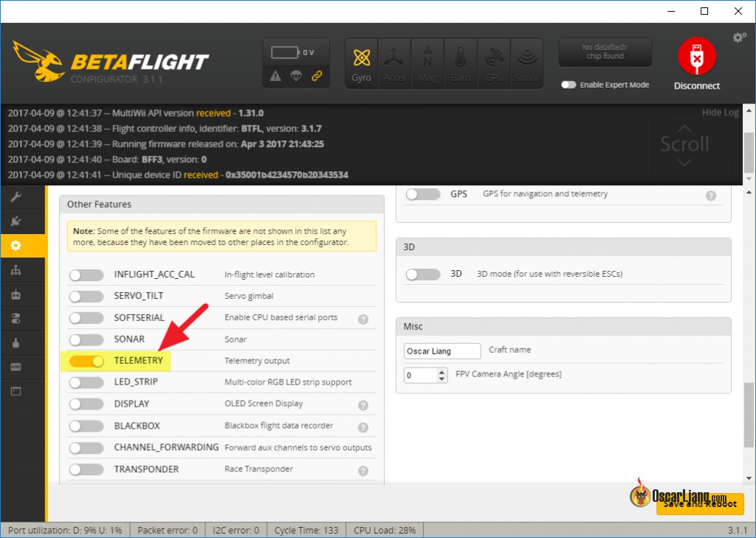Enable CHANNEL_FORWARDING toggle

[x=86, y=448]
